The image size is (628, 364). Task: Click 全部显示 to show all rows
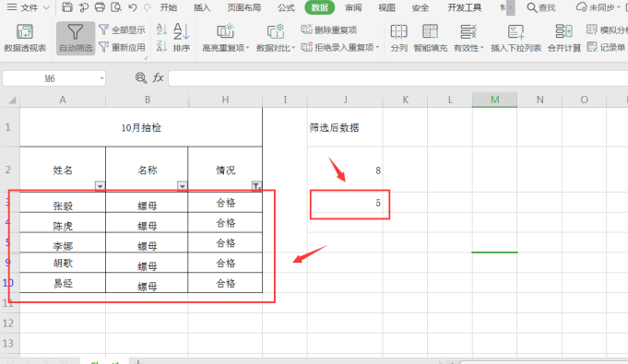(122, 29)
